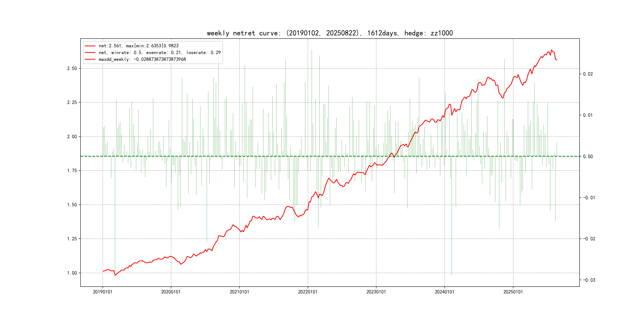Click the chart title text

pos(330,33)
